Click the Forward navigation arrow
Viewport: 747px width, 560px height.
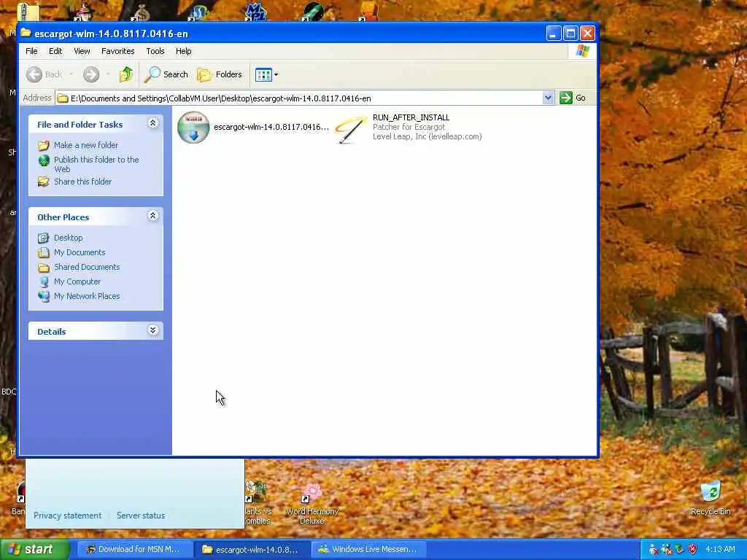(x=91, y=75)
